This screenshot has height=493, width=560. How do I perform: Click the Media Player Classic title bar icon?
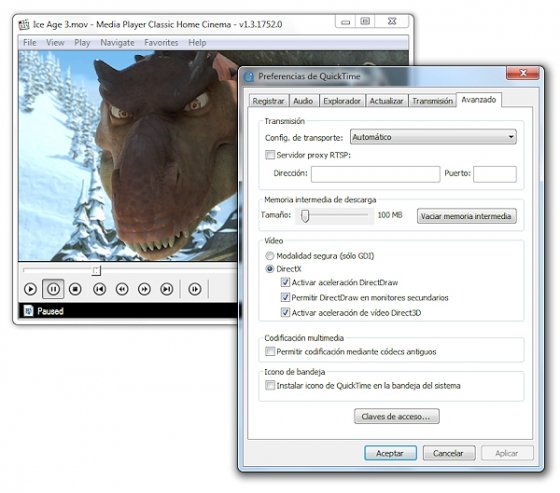coord(24,25)
